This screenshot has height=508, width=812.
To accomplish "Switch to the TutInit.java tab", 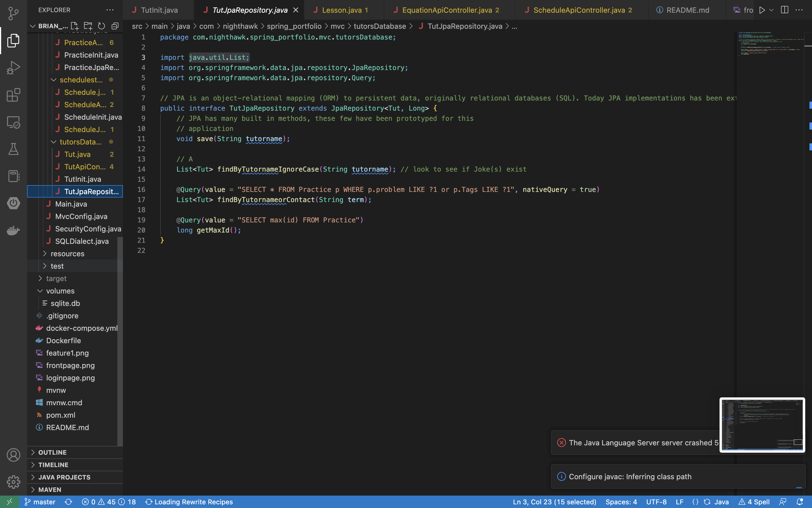I will point(158,10).
